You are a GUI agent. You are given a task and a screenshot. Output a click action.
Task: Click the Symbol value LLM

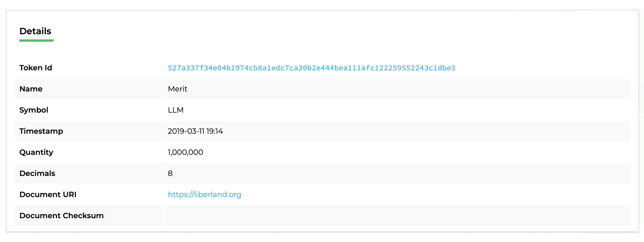pyautogui.click(x=175, y=110)
